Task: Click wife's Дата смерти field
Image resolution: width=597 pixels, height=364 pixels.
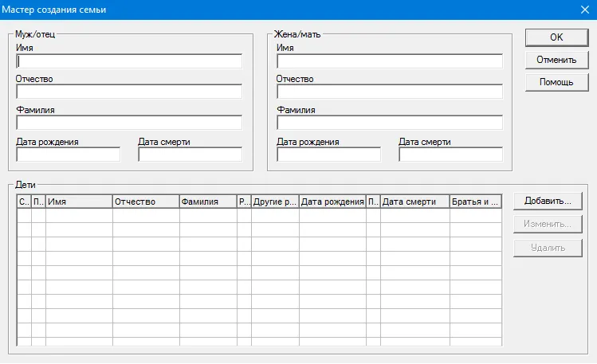Action: click(x=450, y=155)
